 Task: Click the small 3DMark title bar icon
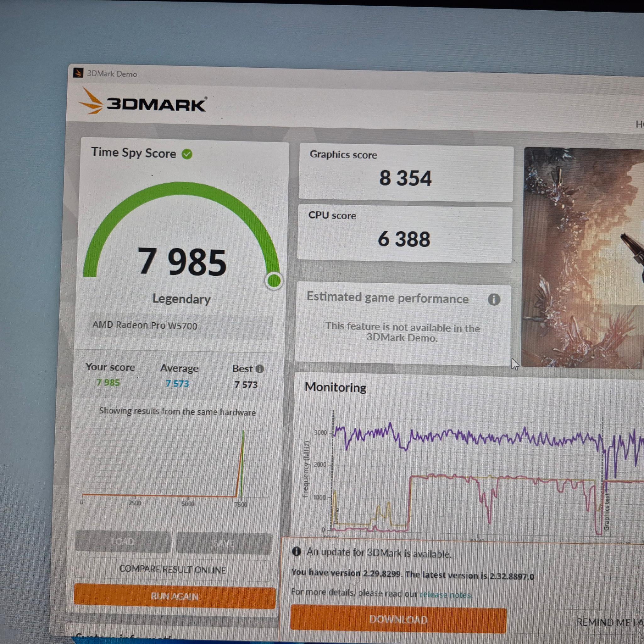point(78,73)
